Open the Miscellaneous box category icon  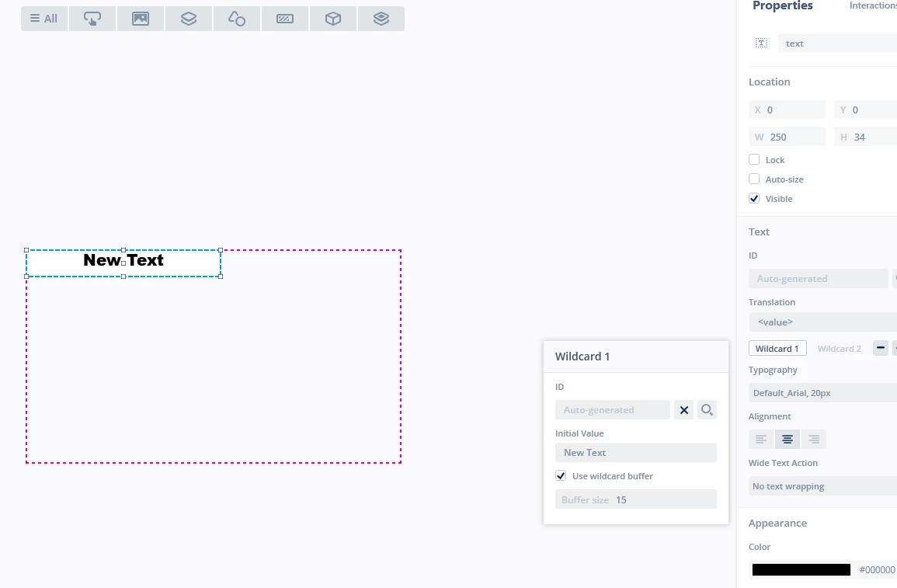point(332,19)
